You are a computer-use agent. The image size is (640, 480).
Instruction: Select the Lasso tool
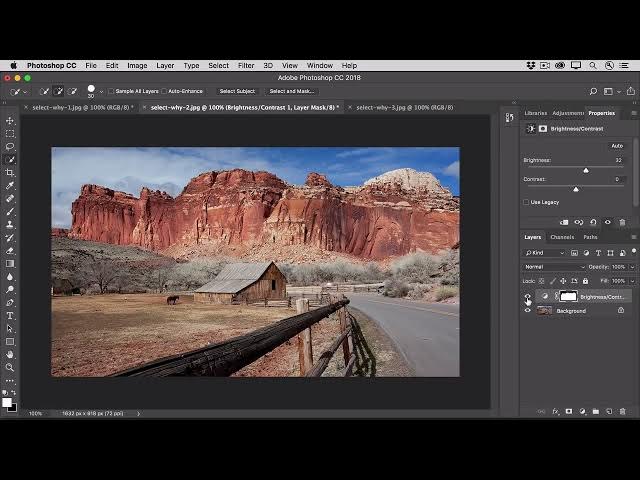pos(10,147)
